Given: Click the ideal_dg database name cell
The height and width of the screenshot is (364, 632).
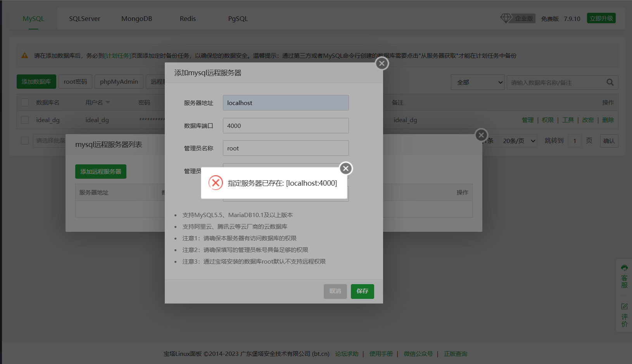Looking at the screenshot, I should pos(48,120).
